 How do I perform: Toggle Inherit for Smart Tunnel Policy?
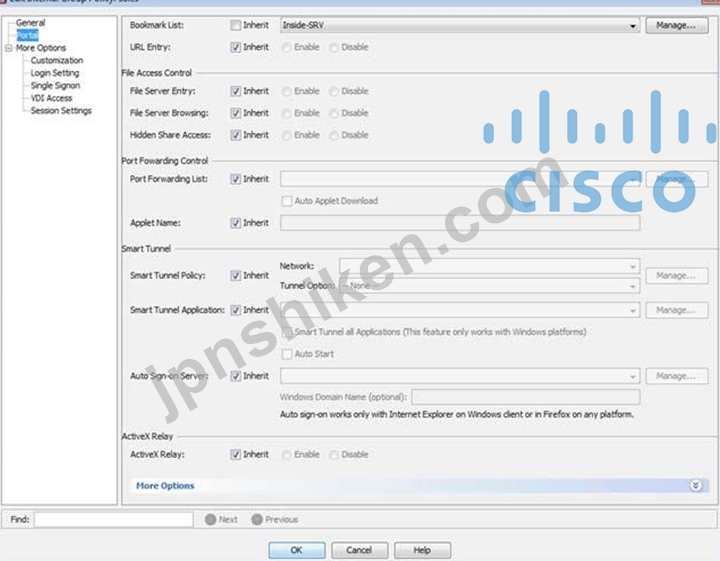coord(236,275)
